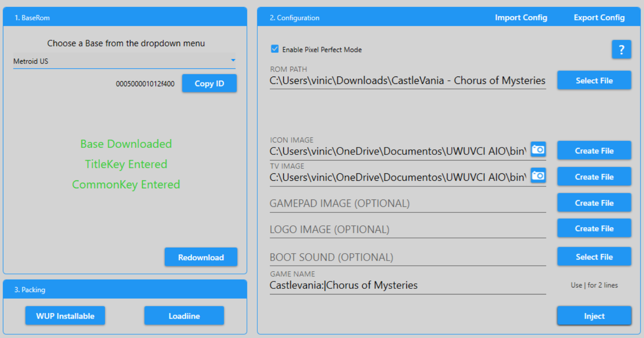
Task: Click the ROM Path text field
Action: (407, 81)
